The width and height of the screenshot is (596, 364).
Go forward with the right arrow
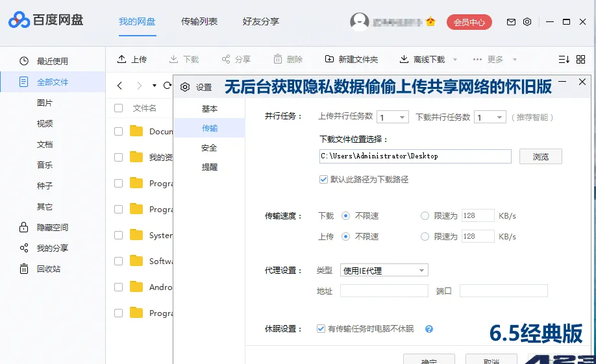point(140,86)
